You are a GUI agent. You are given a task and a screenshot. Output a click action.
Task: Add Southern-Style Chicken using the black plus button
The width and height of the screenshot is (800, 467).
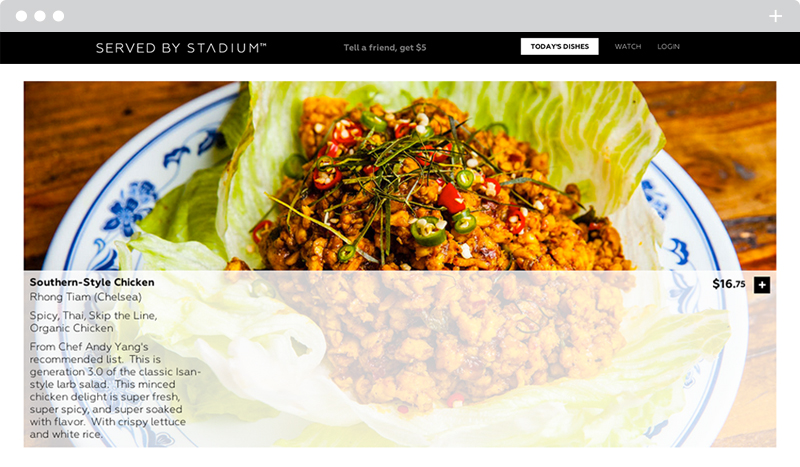[762, 285]
